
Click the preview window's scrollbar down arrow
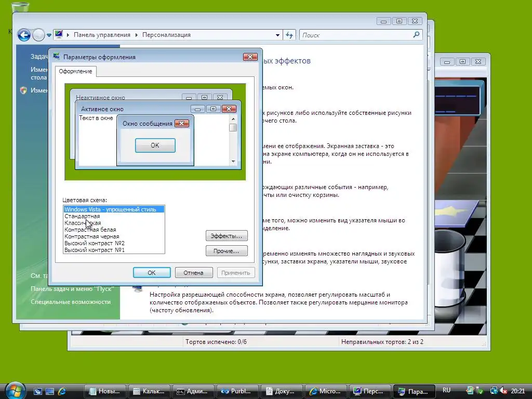coord(233,162)
